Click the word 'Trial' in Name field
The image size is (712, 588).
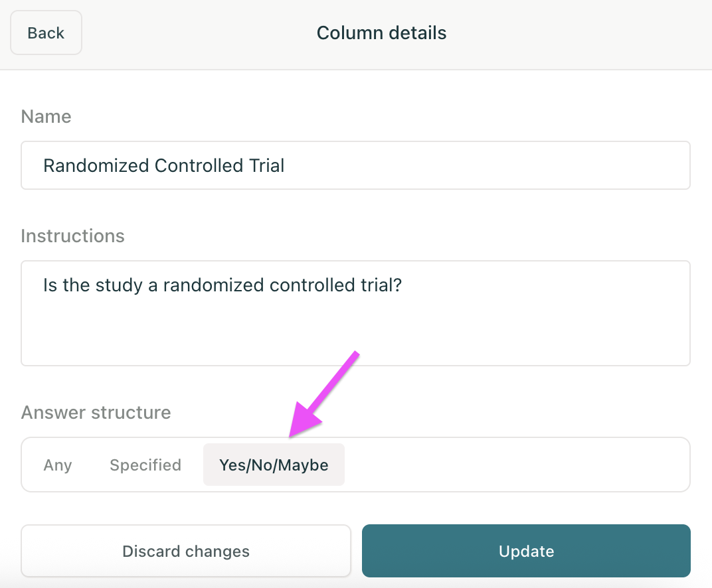click(265, 165)
